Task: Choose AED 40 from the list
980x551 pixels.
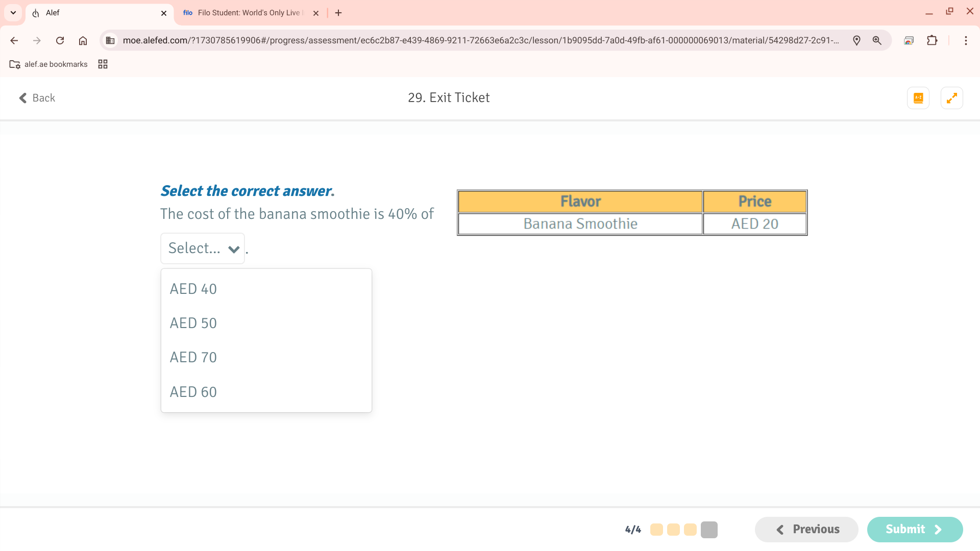Action: [x=193, y=289]
